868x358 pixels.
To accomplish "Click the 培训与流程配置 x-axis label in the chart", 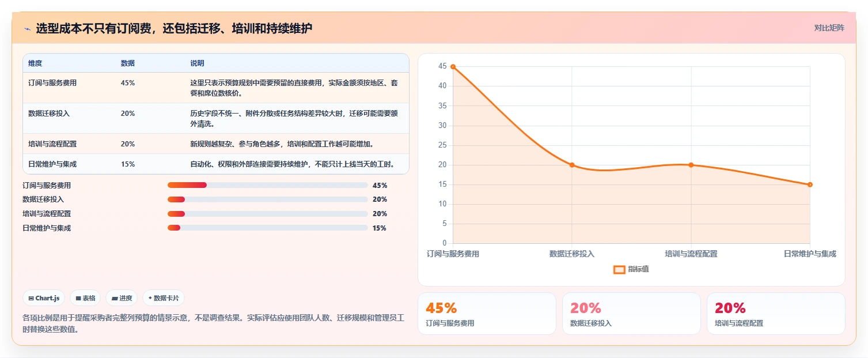I will pos(691,254).
